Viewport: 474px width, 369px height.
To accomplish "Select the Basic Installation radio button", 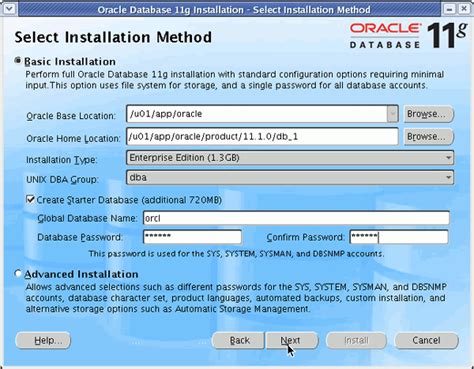I will tap(18, 61).
